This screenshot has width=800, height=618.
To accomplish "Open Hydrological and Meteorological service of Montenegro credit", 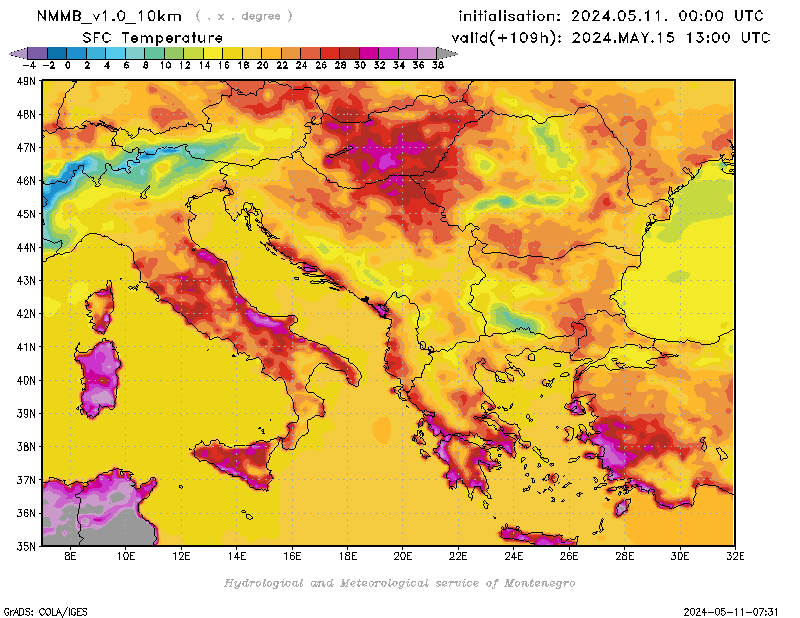I will pyautogui.click(x=399, y=583).
